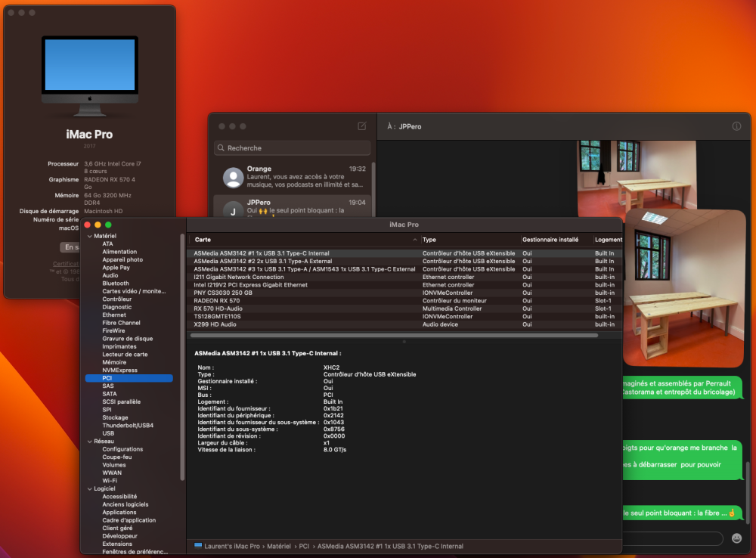Click the sidebar vertical scrollbar in System Information
The image size is (756, 558).
click(x=182, y=357)
